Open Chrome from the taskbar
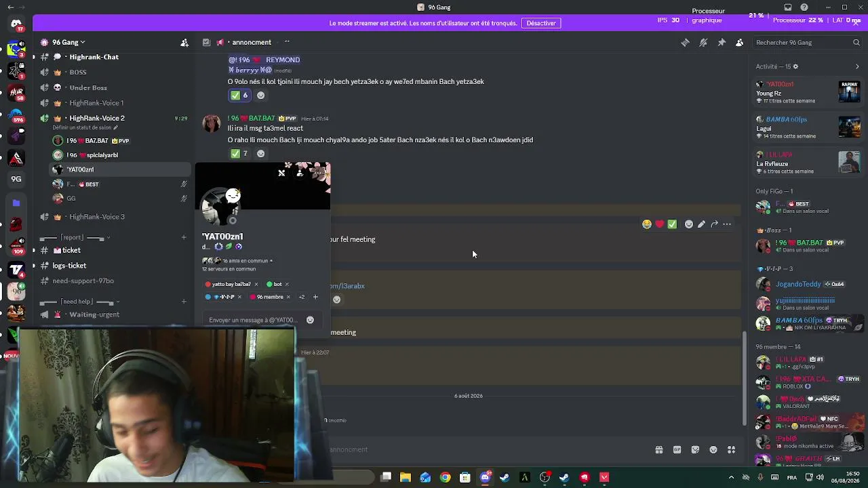This screenshot has width=868, height=488. [x=445, y=477]
